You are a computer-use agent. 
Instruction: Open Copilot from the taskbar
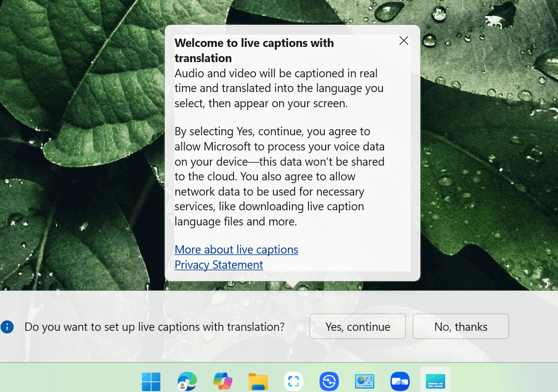[x=222, y=381]
